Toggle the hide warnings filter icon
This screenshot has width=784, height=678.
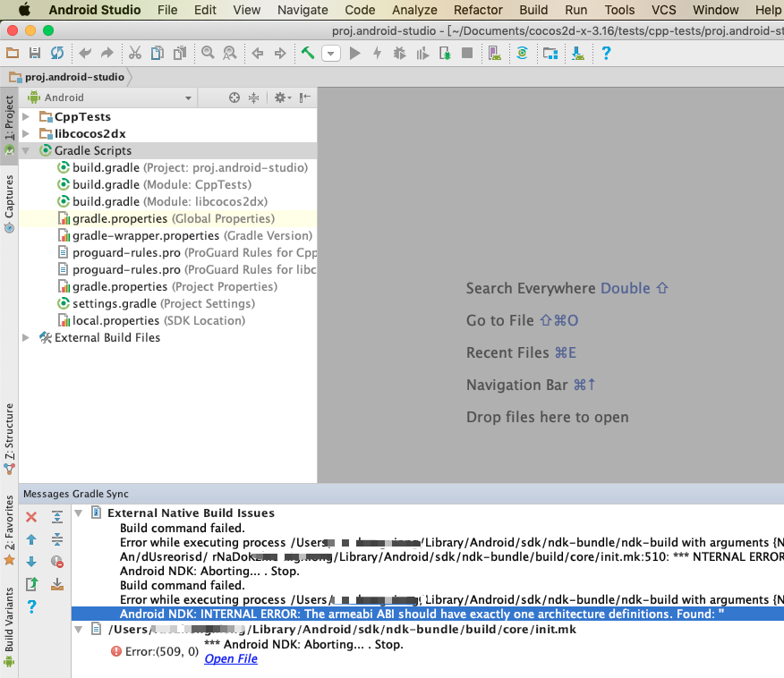[57, 562]
